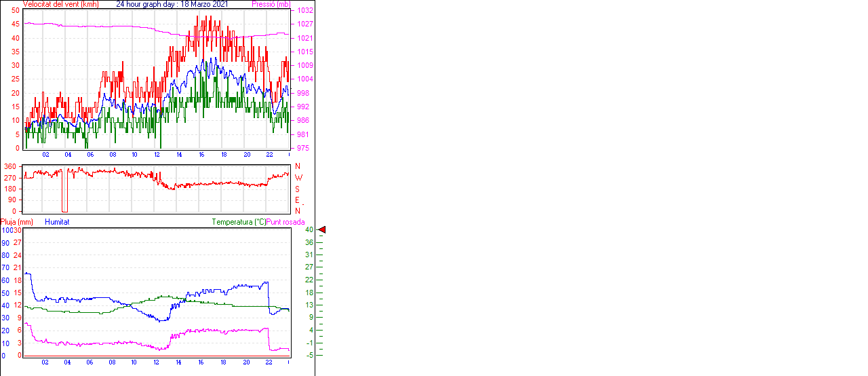The height and width of the screenshot is (376, 868).
Task: Click the 1032 value on pressure axis
Action: 305,11
